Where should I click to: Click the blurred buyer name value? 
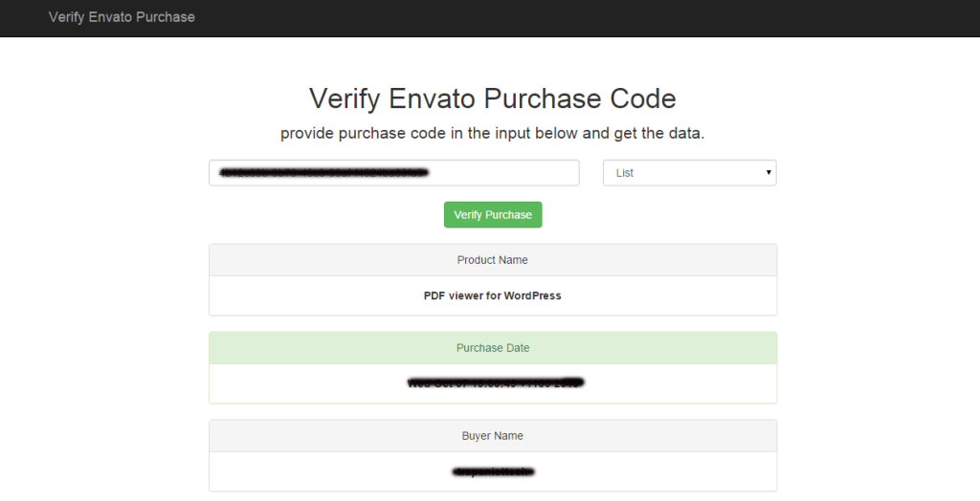click(x=494, y=472)
